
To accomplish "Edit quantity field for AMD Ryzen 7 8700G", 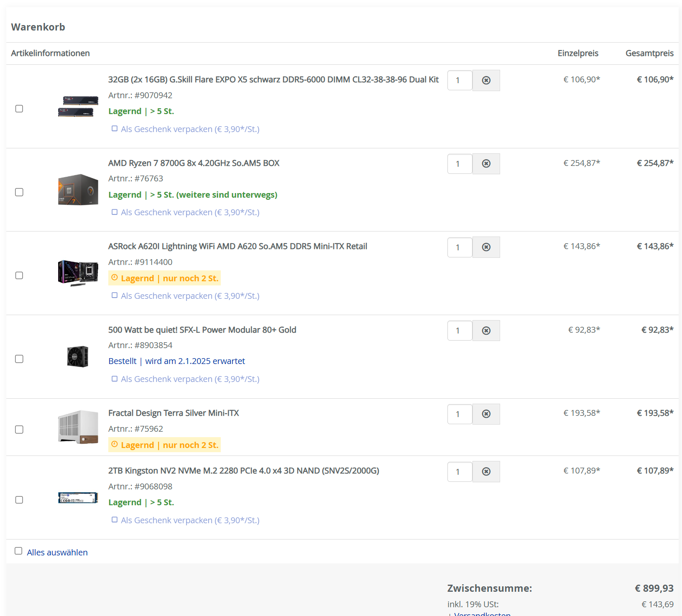I will point(460,164).
